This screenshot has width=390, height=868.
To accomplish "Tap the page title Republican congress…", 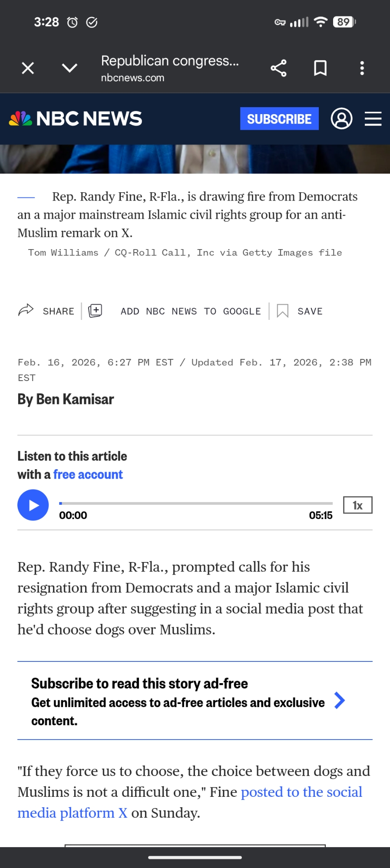I will (170, 61).
